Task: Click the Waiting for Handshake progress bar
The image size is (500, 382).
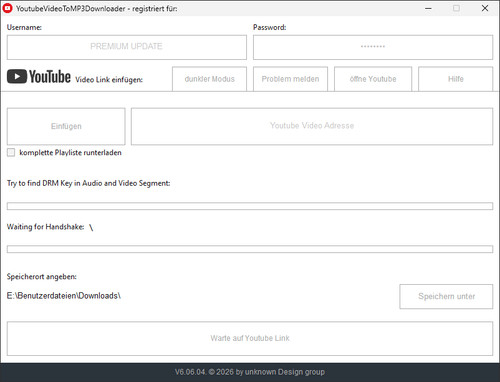Action: (250, 249)
